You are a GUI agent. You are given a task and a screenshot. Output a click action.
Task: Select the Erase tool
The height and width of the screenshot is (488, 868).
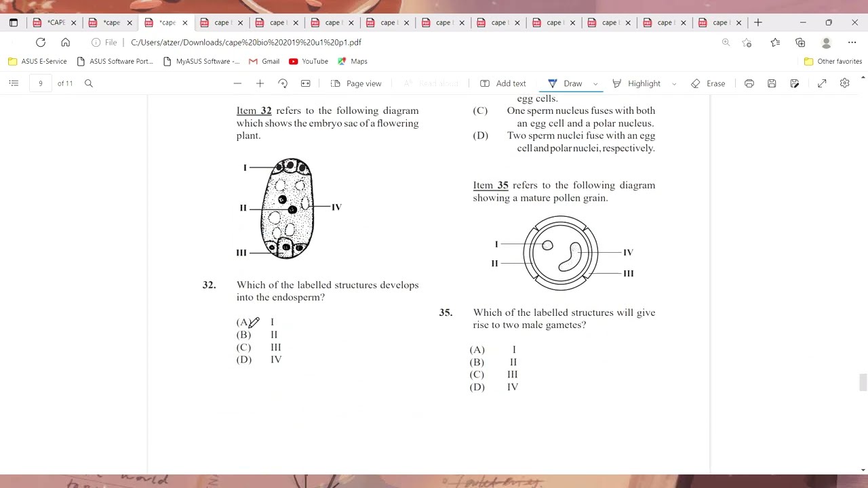(x=708, y=83)
